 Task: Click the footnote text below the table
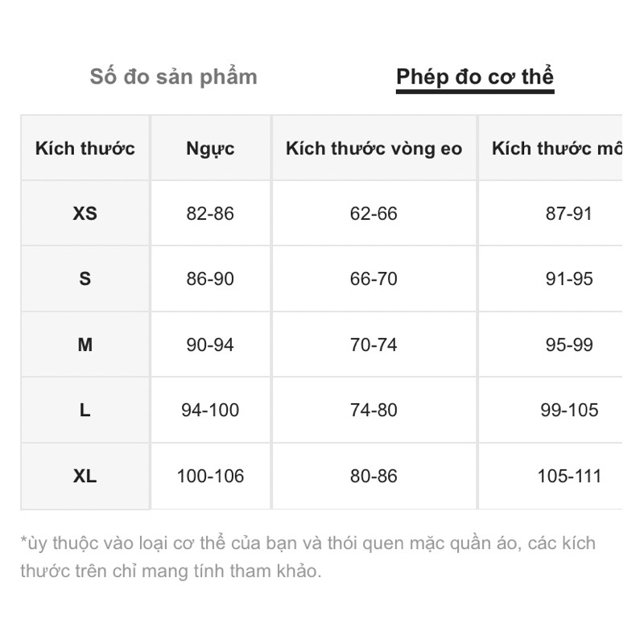(x=308, y=557)
